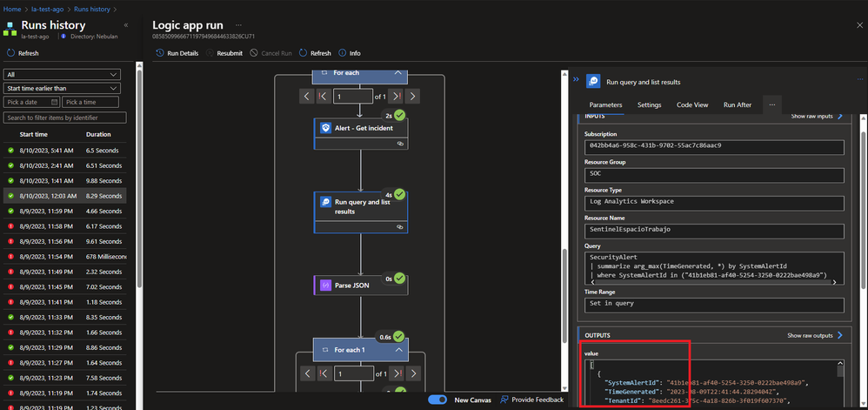The height and width of the screenshot is (410, 868).
Task: Click the search filter by identifier box
Action: tap(64, 118)
